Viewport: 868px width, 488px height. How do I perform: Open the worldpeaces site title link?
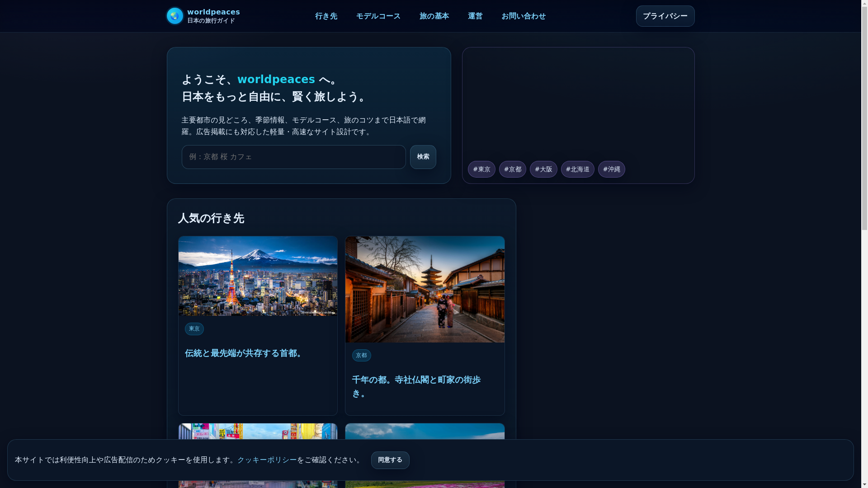(x=213, y=12)
